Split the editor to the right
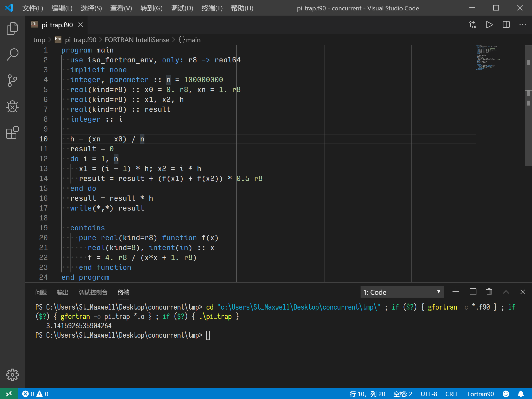 pyautogui.click(x=506, y=25)
